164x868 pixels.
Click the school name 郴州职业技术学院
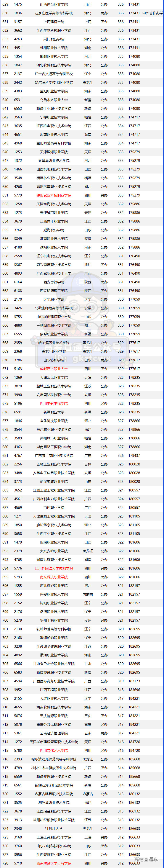click(54, 48)
